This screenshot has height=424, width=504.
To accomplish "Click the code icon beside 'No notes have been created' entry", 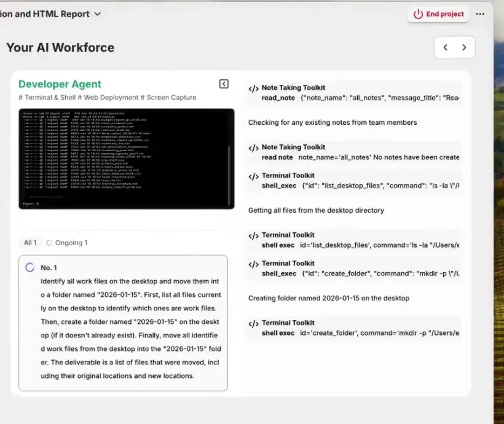I will (x=253, y=148).
